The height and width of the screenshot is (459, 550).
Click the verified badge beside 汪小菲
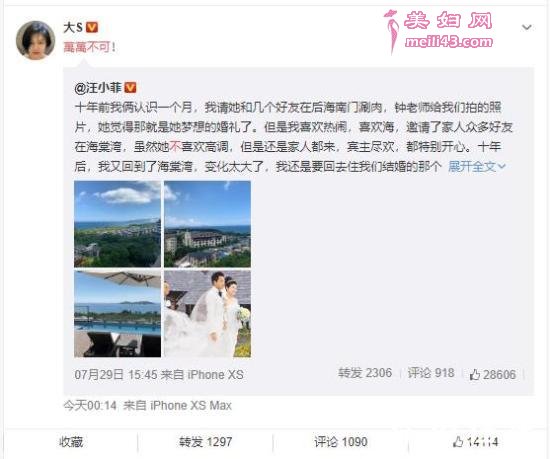click(130, 88)
